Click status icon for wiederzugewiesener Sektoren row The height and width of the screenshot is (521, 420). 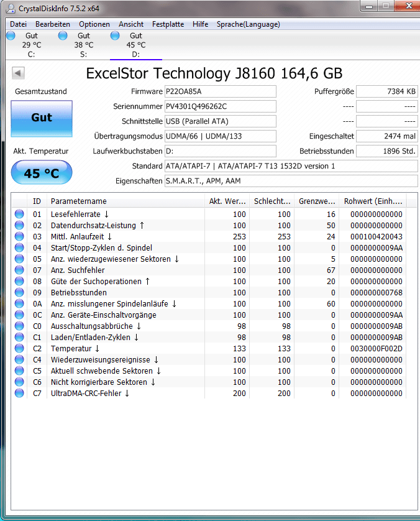tap(19, 259)
